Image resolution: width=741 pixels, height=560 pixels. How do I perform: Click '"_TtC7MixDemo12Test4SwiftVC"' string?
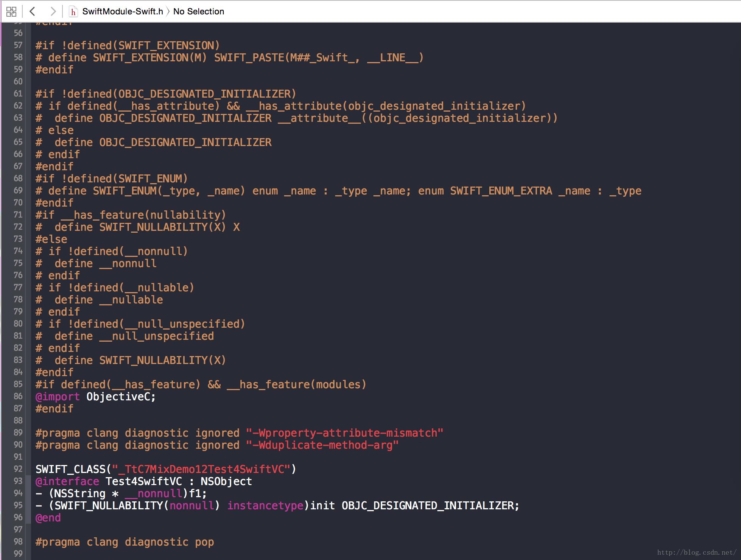(201, 470)
